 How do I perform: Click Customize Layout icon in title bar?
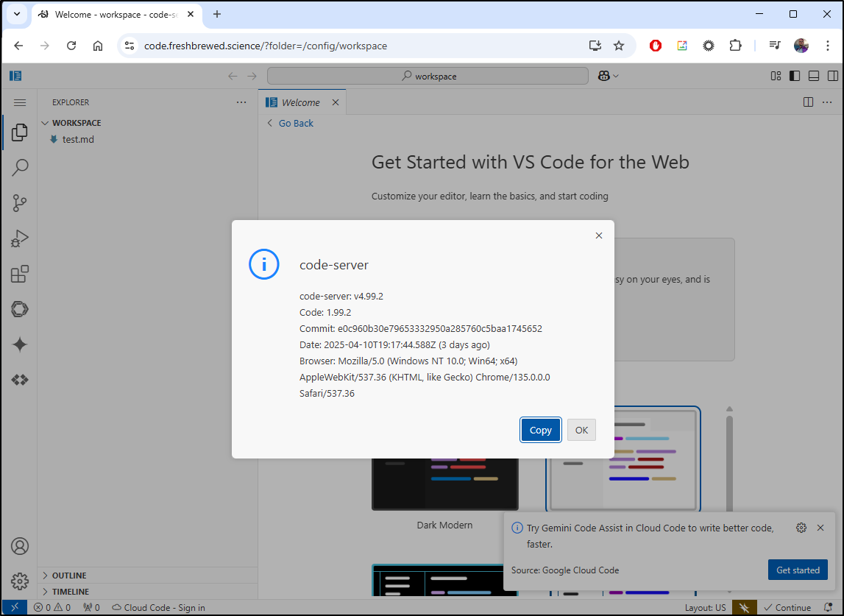point(776,76)
